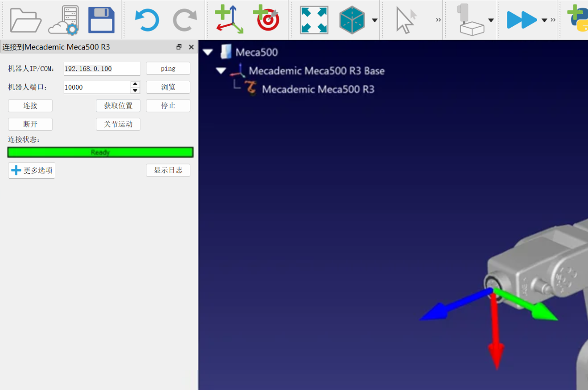Image resolution: width=588 pixels, height=390 pixels.
Task: Fit all to view icon
Action: coord(314,20)
